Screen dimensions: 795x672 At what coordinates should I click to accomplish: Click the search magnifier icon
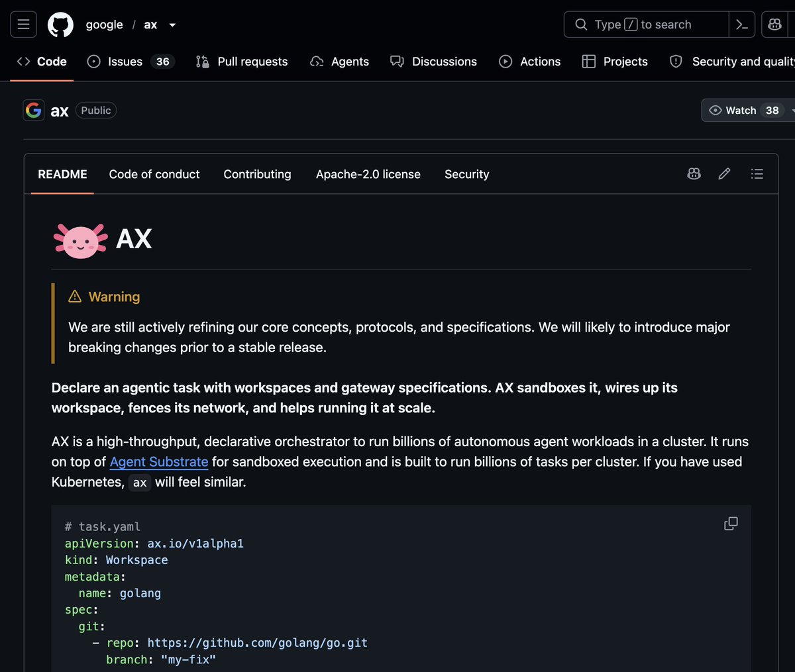click(x=581, y=24)
